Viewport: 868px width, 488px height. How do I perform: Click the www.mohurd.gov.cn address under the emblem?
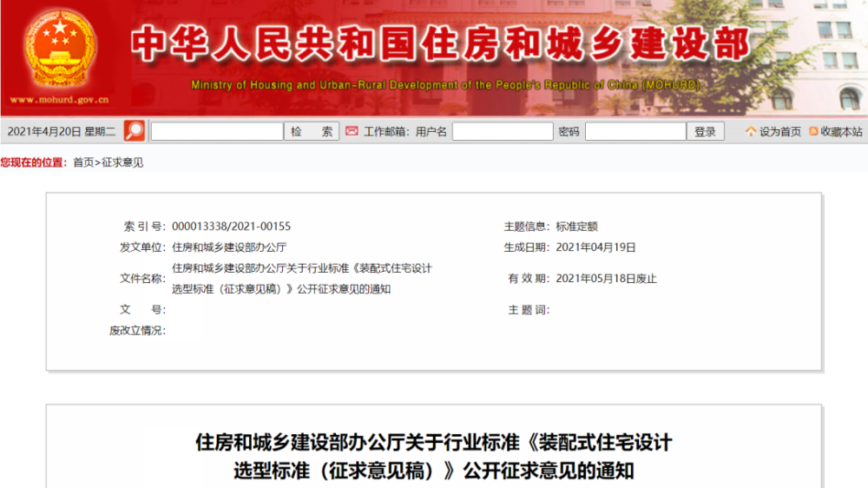60,100
